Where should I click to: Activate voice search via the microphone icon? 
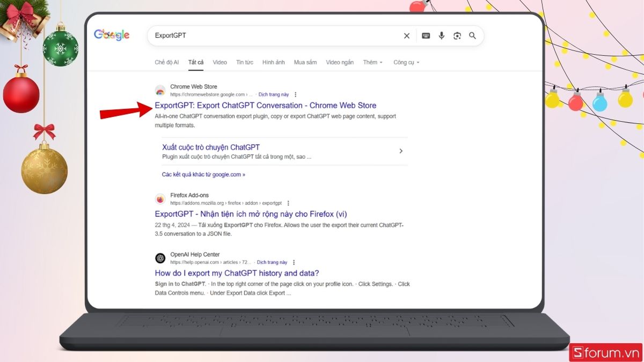[441, 35]
